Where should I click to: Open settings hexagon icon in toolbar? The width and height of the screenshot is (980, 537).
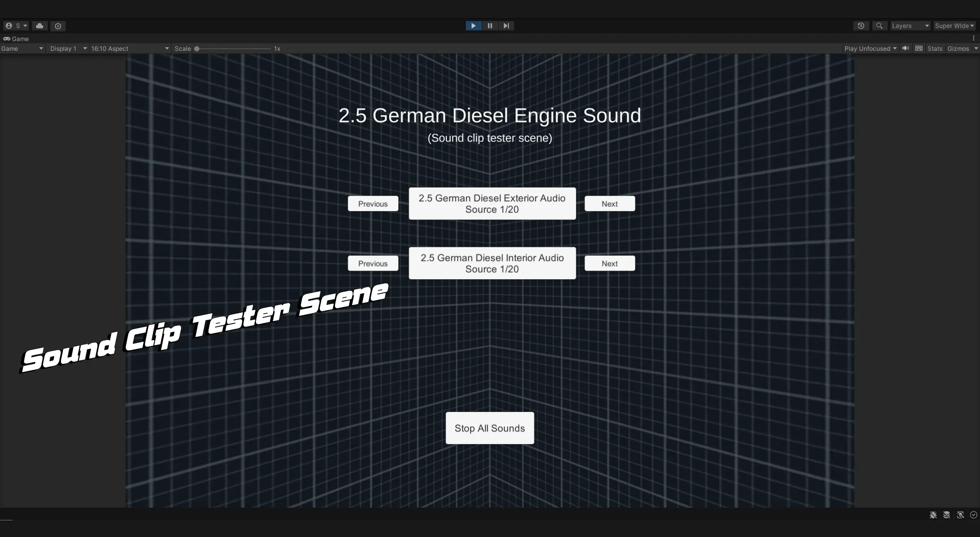[x=58, y=26]
